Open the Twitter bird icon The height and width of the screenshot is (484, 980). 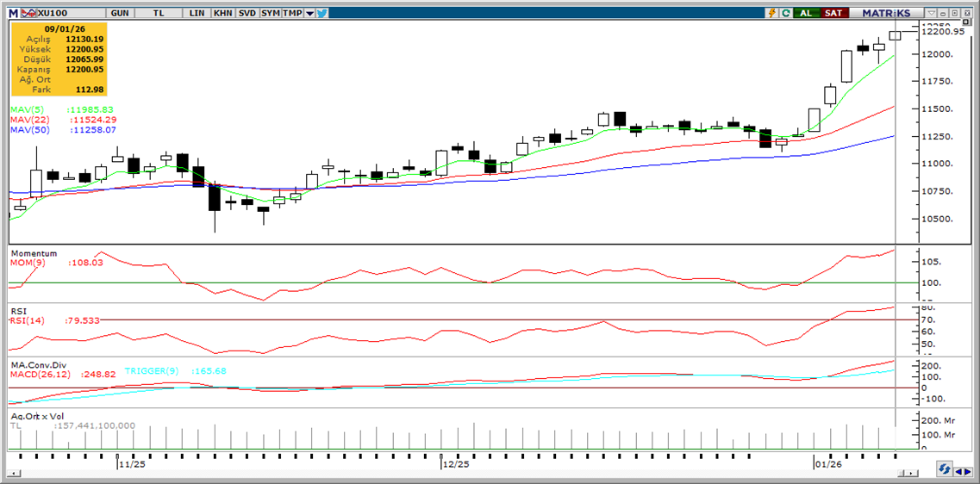tap(322, 13)
